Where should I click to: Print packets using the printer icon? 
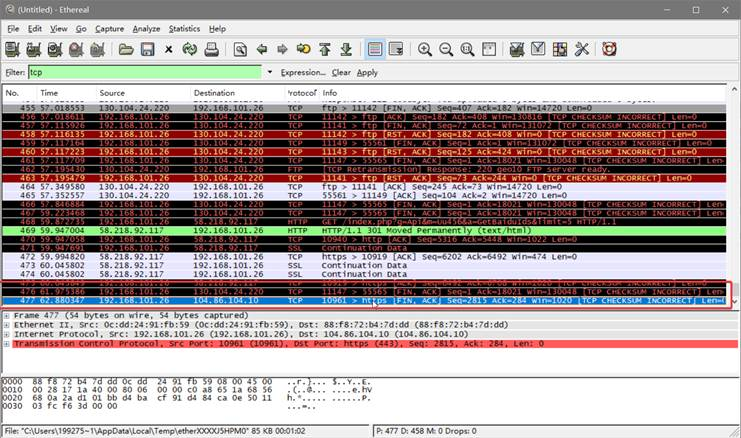click(211, 49)
